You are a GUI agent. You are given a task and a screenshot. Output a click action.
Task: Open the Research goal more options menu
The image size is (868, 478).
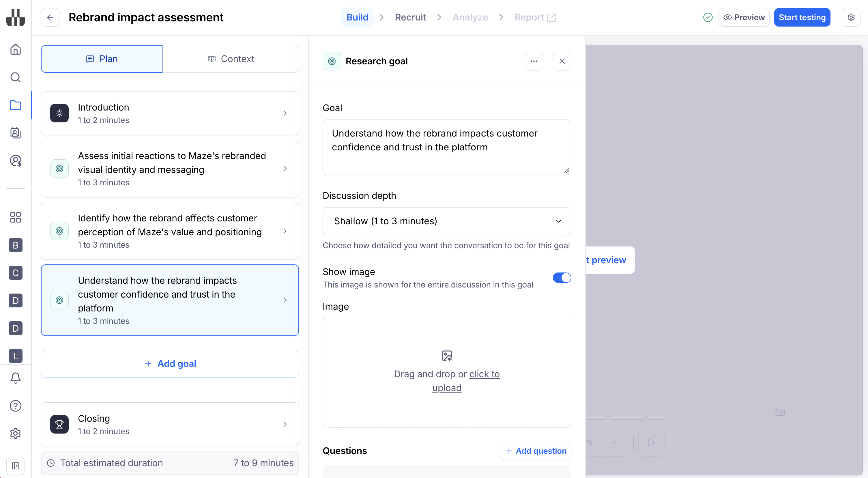click(x=534, y=61)
